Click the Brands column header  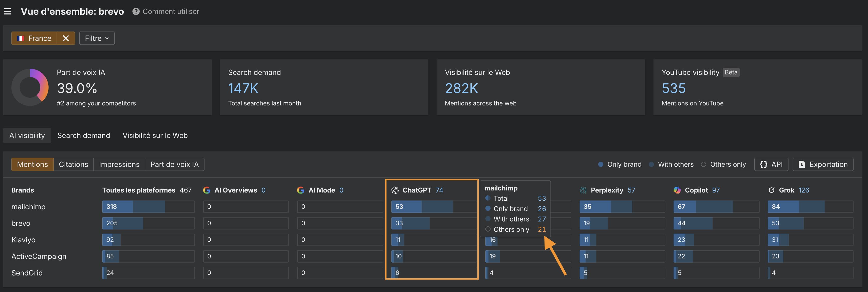point(22,190)
